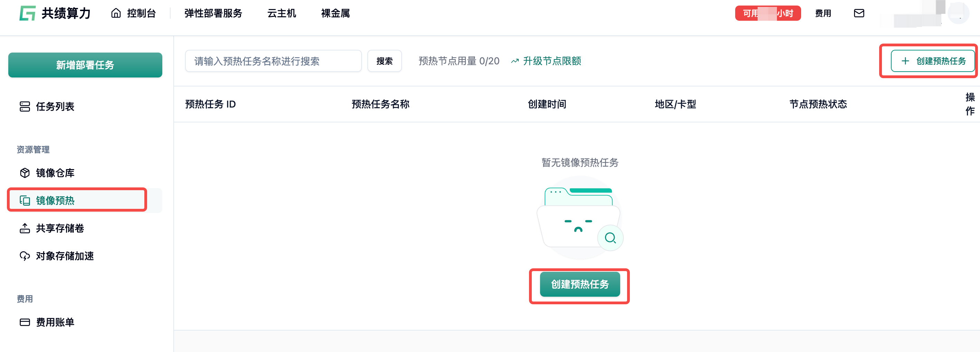Click the 镜像仓库 cube icon

point(25,173)
